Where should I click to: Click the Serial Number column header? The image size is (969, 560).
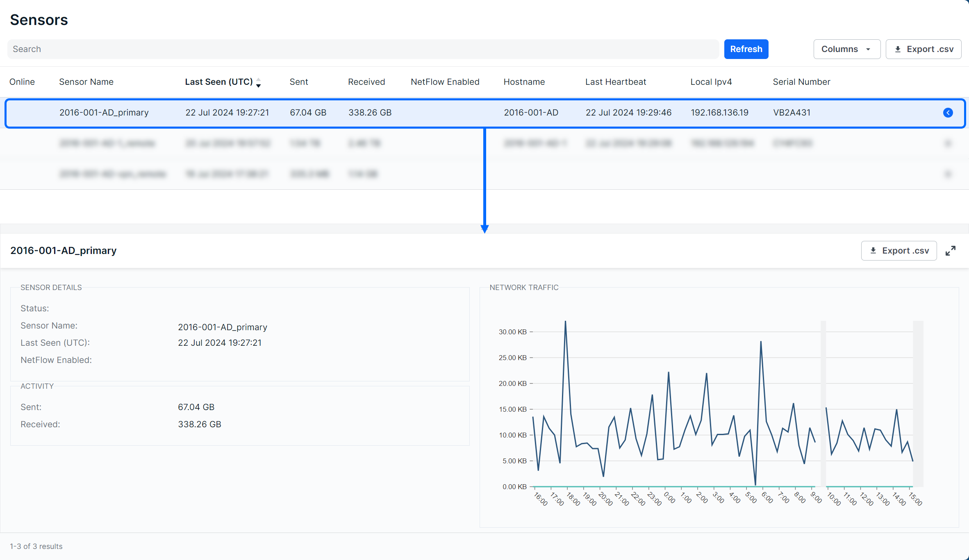tap(801, 82)
